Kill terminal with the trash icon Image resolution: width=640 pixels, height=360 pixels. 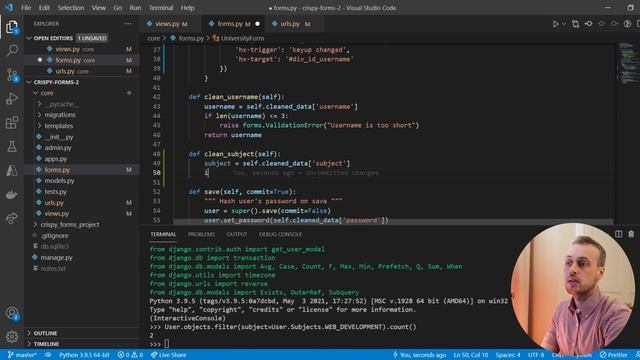click(x=631, y=234)
